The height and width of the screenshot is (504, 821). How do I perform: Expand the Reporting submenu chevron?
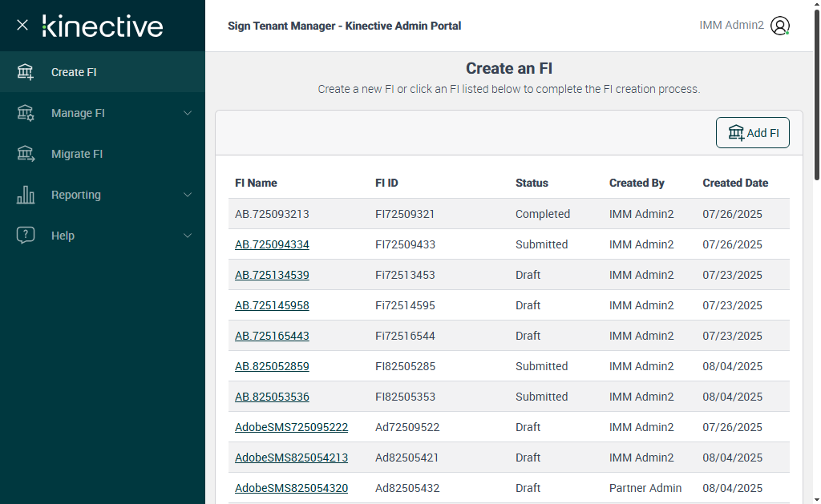pos(188,195)
